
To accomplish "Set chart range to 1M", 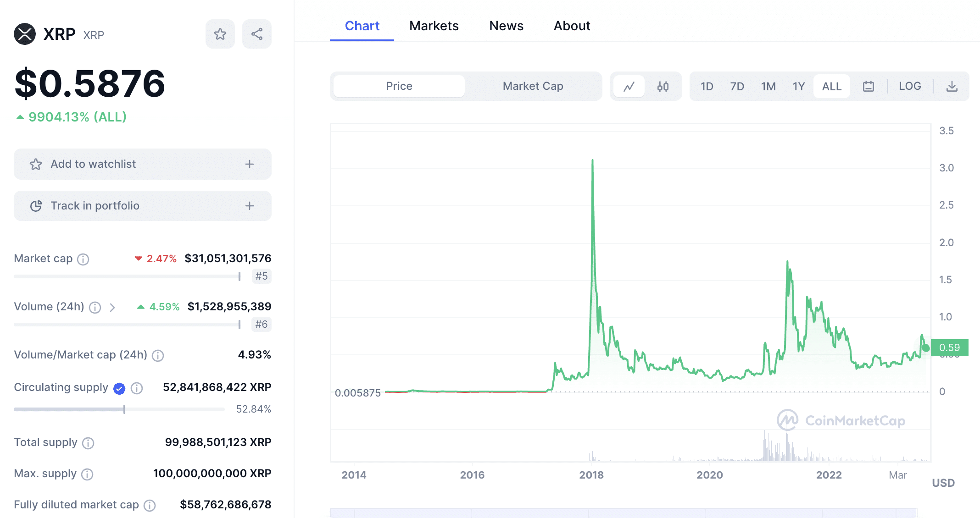I will point(768,86).
